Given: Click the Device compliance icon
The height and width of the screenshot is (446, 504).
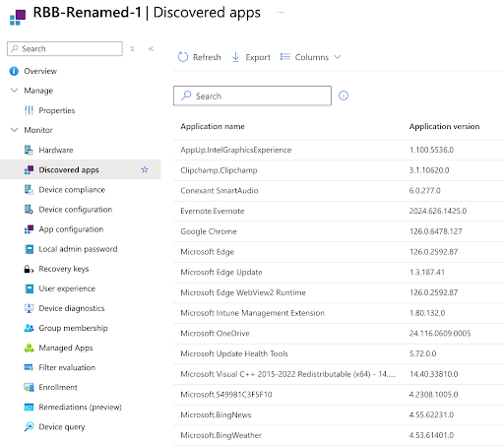Looking at the screenshot, I should click(29, 190).
